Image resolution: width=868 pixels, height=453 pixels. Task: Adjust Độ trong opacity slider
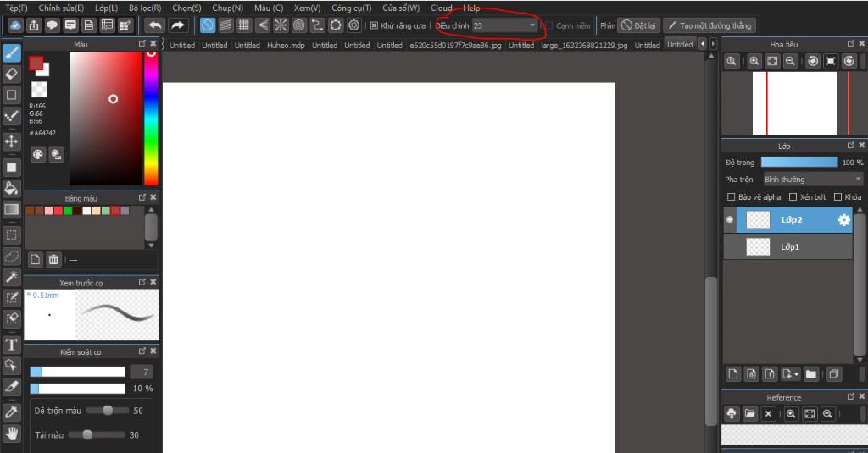point(798,162)
